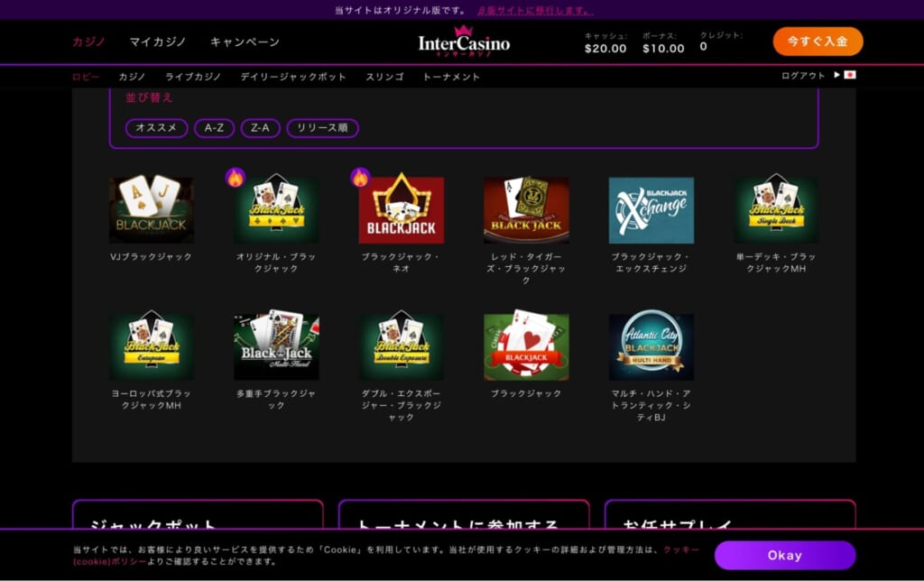Image resolution: width=924 pixels, height=581 pixels.
Task: Click the 今すぐ入金 deposit button
Action: coord(818,41)
